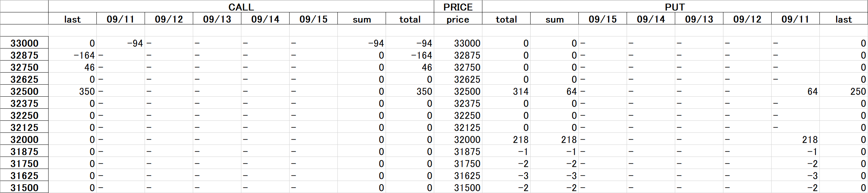868x193 pixels.
Task: Select the bold 32750 row label
Action: click(24, 67)
